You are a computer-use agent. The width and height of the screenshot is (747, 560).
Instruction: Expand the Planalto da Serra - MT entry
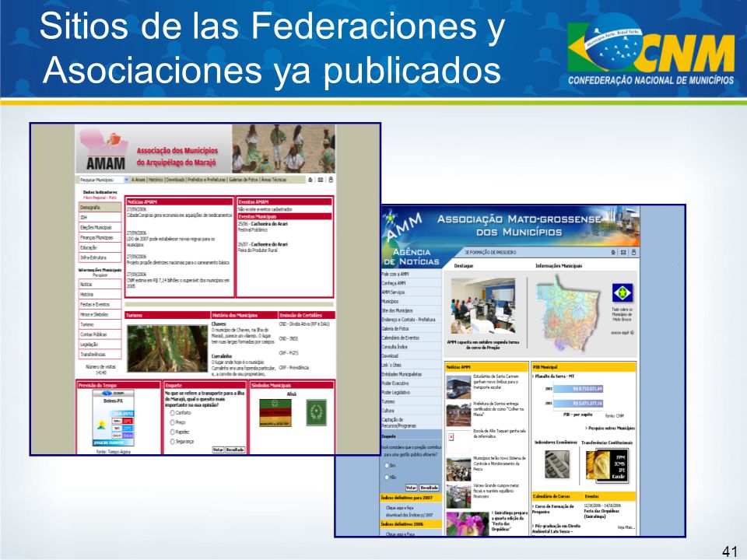[x=553, y=376]
